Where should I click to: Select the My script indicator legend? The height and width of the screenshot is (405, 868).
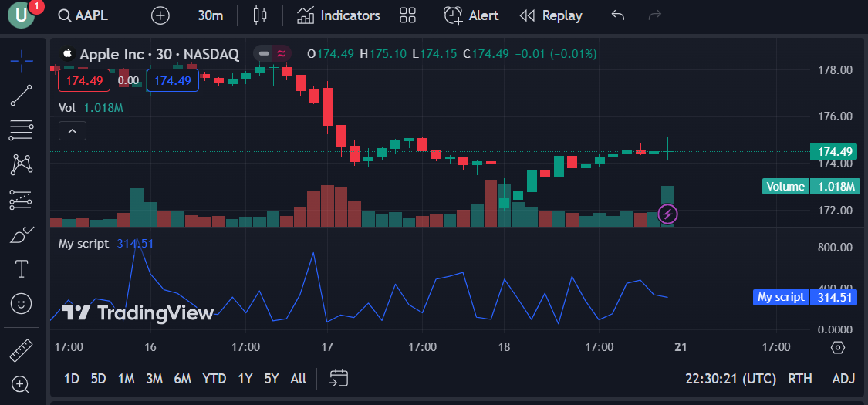[x=106, y=244]
